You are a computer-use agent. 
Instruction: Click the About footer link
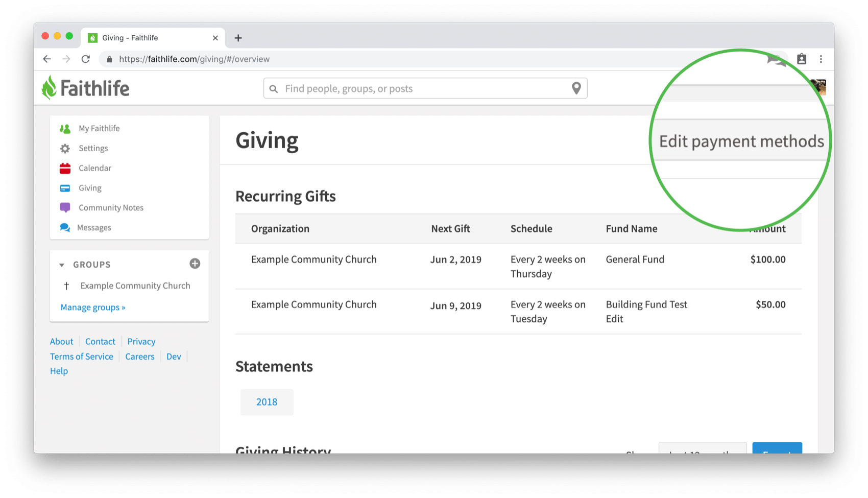tap(62, 342)
